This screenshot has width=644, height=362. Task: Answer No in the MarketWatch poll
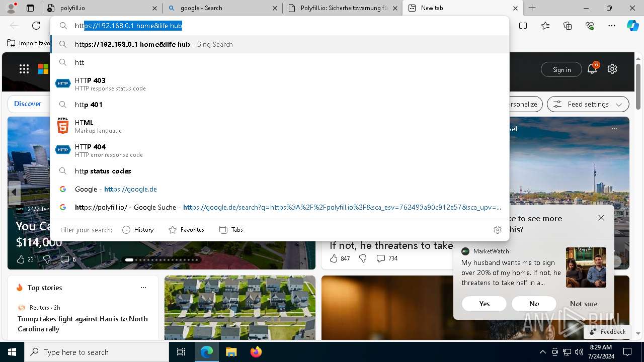click(534, 304)
